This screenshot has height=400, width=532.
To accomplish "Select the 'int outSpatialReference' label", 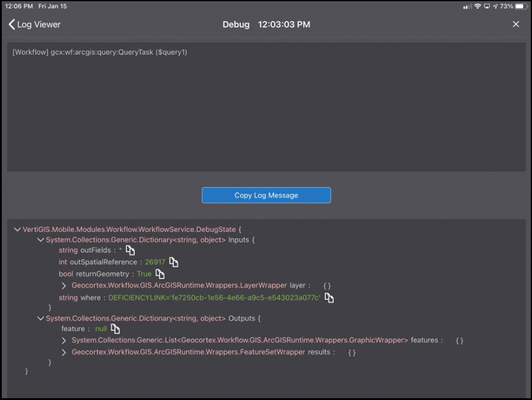I will pyautogui.click(x=98, y=262).
